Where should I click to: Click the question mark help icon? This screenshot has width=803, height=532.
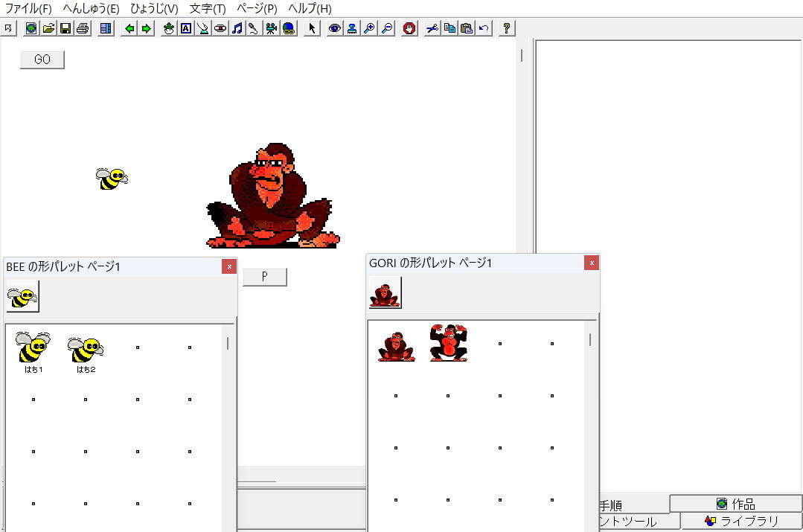click(x=507, y=29)
